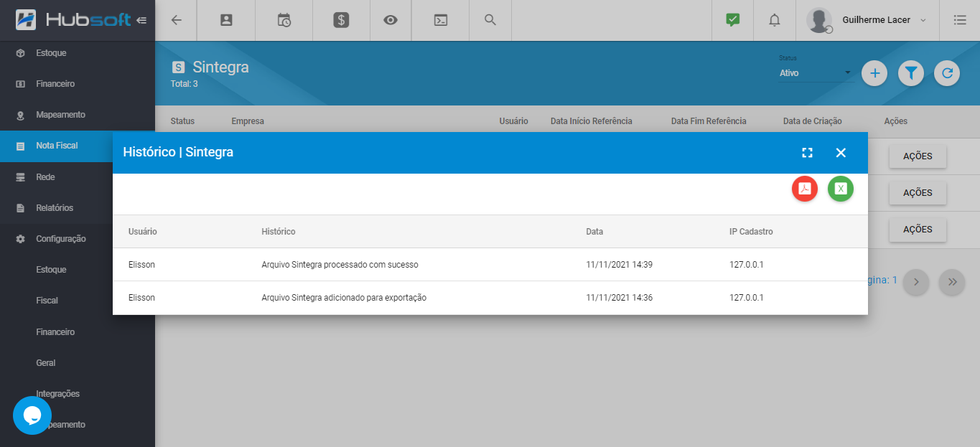This screenshot has width=980, height=447.
Task: Click date 11/11/2021 14:39 cell
Action: click(619, 265)
